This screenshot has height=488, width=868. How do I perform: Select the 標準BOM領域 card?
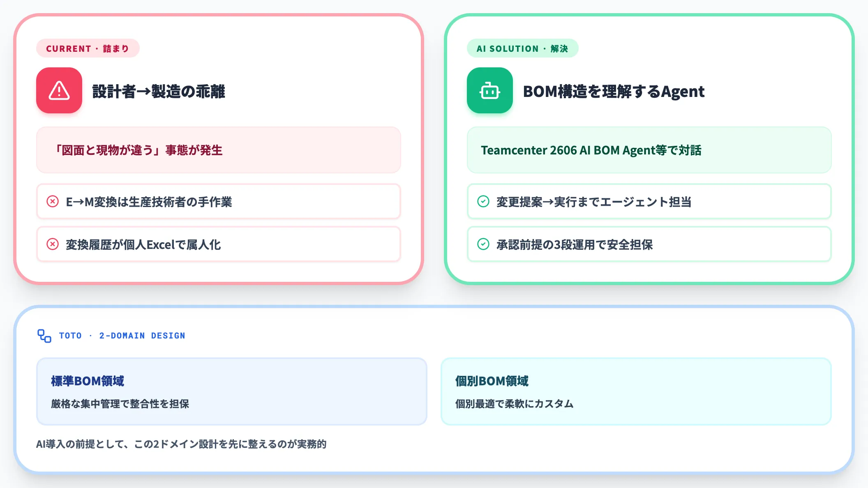(x=232, y=391)
